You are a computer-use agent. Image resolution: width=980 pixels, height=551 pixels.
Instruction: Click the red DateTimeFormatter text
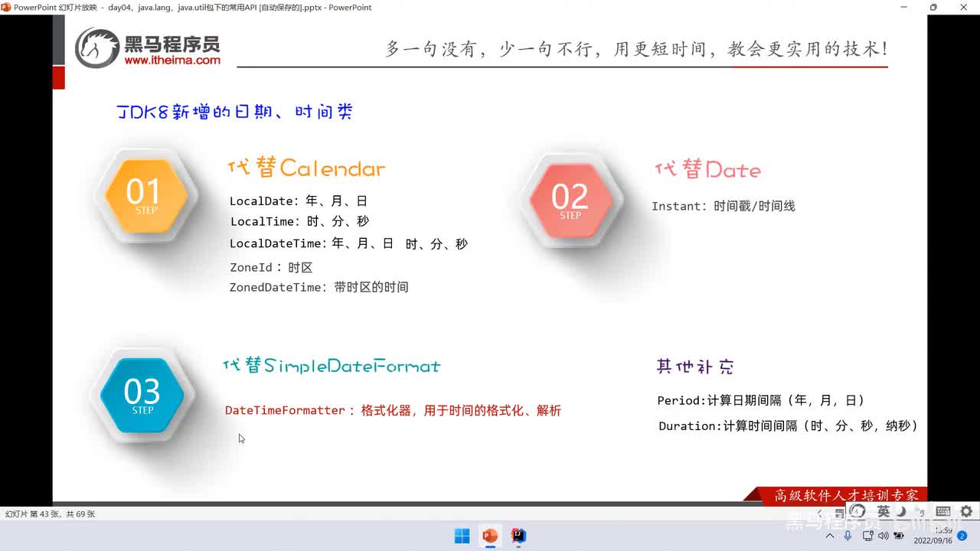click(x=393, y=411)
